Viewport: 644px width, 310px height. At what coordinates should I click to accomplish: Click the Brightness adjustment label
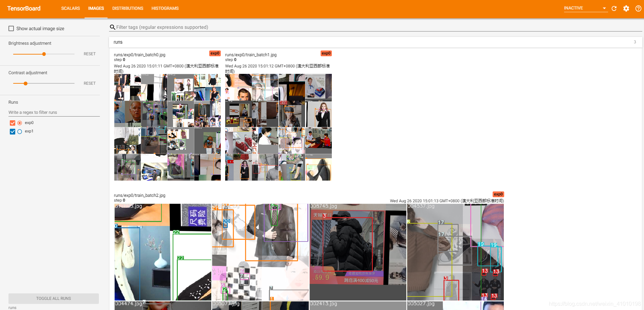click(x=30, y=43)
